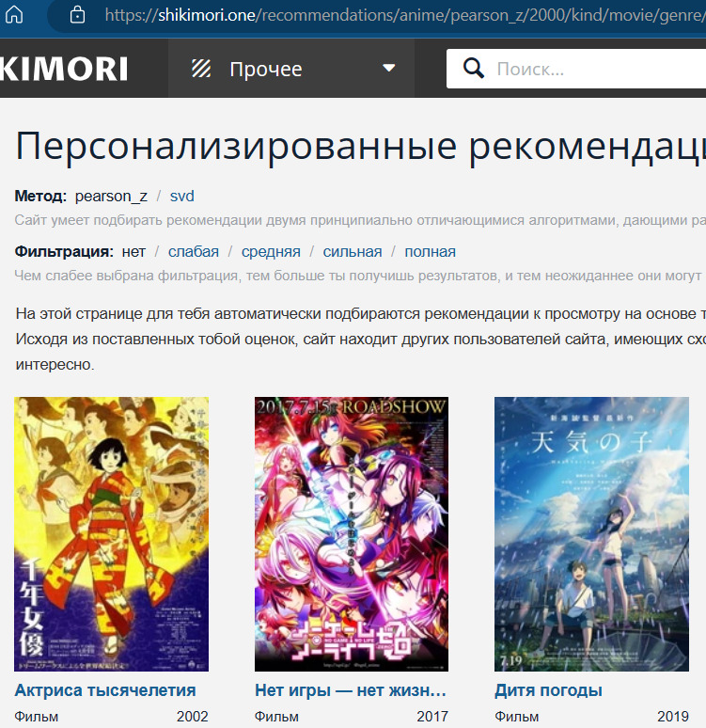Set filtering to нет
This screenshot has height=728, width=706.
(133, 251)
